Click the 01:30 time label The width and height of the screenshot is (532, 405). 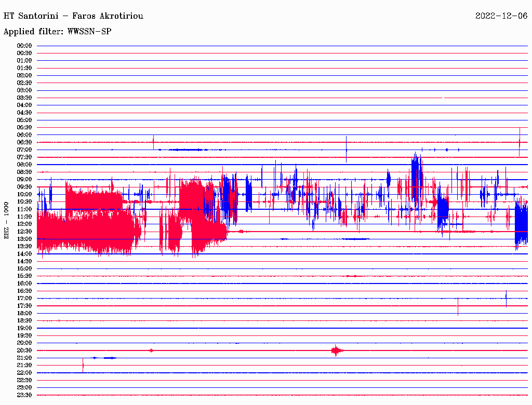[x=24, y=68]
